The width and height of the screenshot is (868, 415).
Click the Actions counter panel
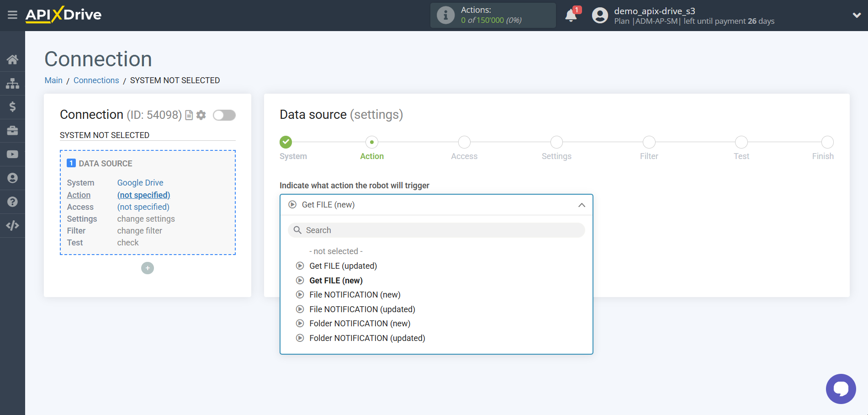coord(493,15)
